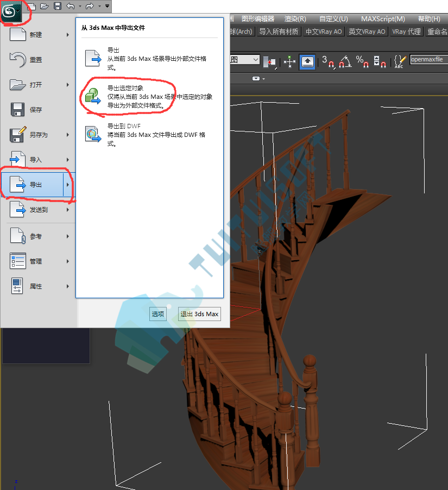Click the 选项 (Options) button
Screen dimensions: 448x490
pyautogui.click(x=158, y=314)
